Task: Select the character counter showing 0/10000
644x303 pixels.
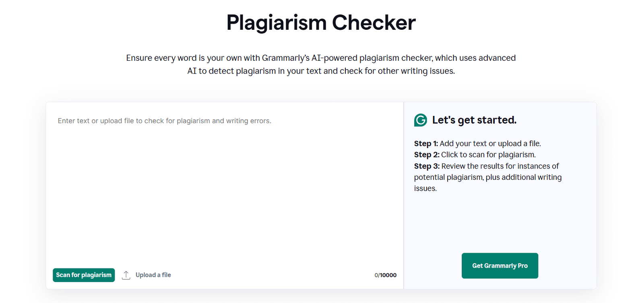Action: pos(385,275)
